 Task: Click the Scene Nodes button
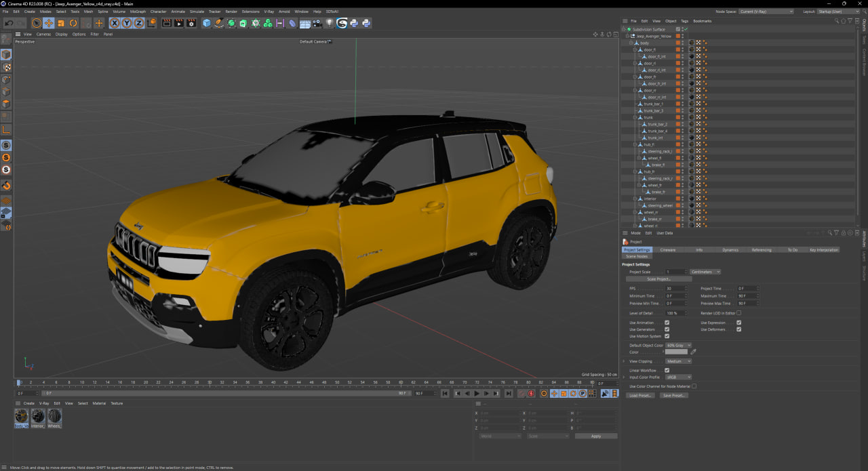637,256
